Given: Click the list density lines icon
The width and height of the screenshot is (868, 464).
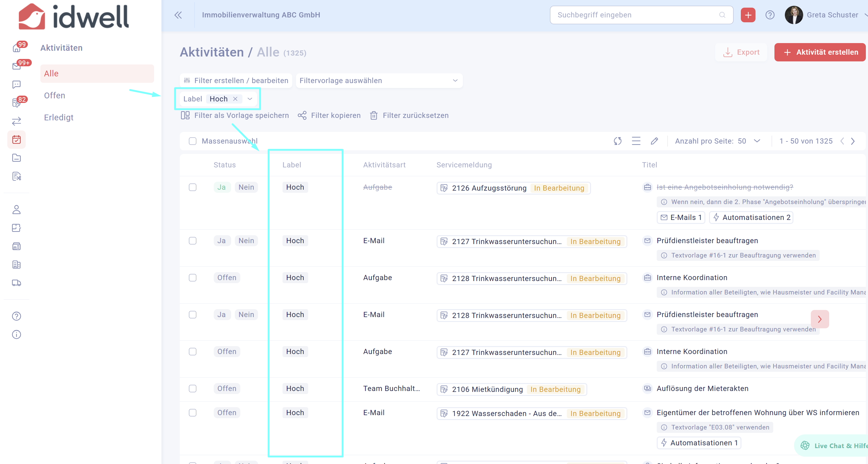Looking at the screenshot, I should 636,141.
